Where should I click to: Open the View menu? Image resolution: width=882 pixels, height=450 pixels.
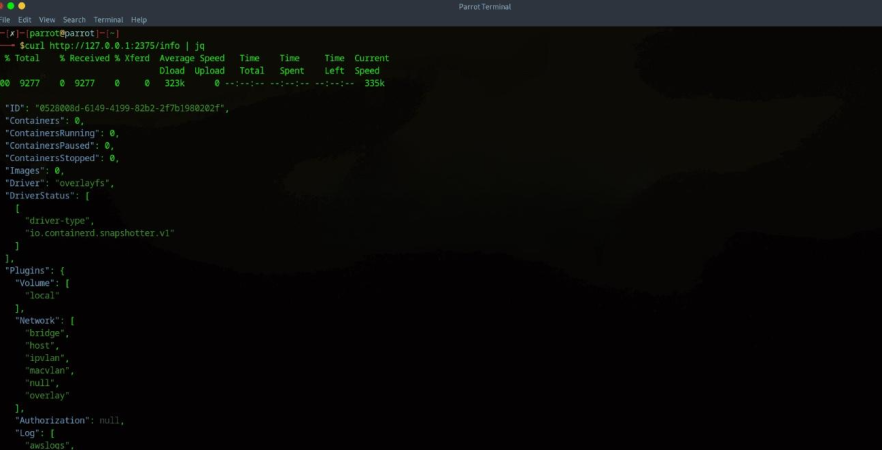coord(47,19)
